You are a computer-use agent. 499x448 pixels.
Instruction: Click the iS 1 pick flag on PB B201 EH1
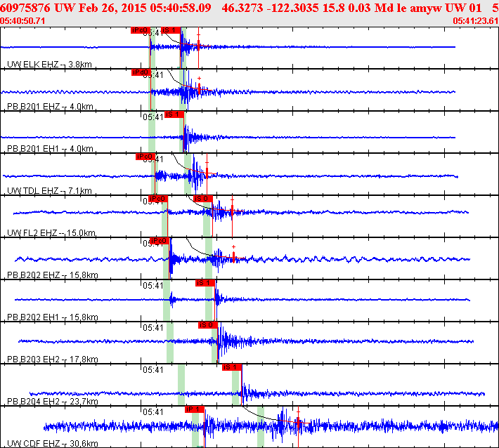click(174, 114)
